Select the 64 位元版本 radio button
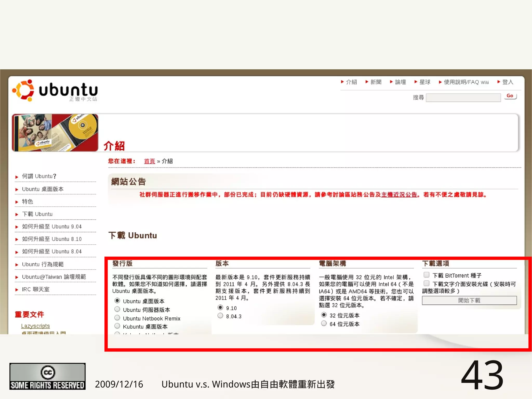This screenshot has width=532, height=399. point(324,324)
